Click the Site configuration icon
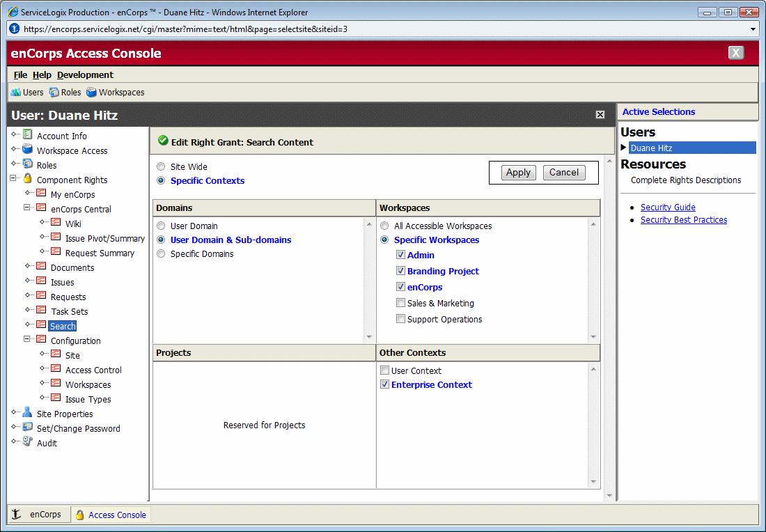 pos(56,354)
